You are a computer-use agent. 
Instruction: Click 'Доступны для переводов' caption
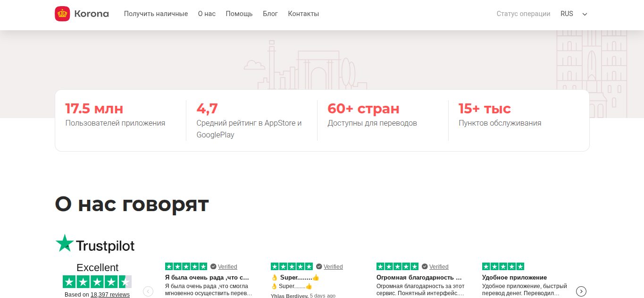pyautogui.click(x=372, y=123)
